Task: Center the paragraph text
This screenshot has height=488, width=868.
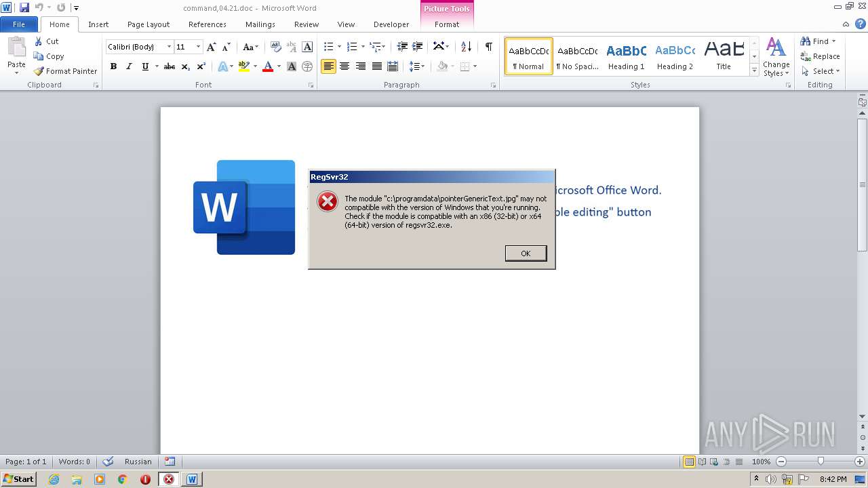Action: [344, 66]
